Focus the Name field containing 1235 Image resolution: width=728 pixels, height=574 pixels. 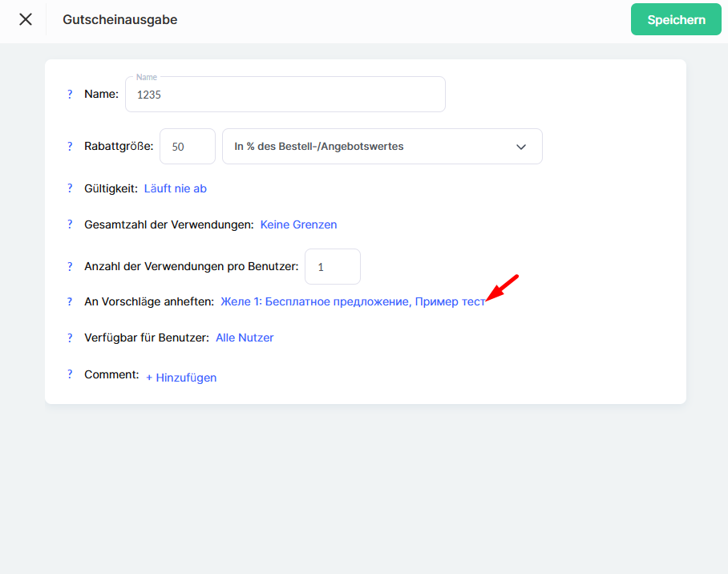pyautogui.click(x=285, y=95)
